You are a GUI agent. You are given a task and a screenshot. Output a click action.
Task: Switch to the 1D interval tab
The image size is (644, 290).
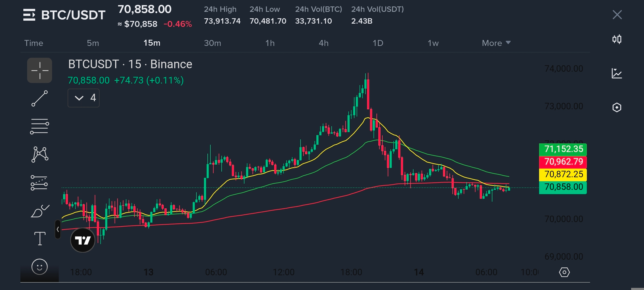(x=378, y=43)
